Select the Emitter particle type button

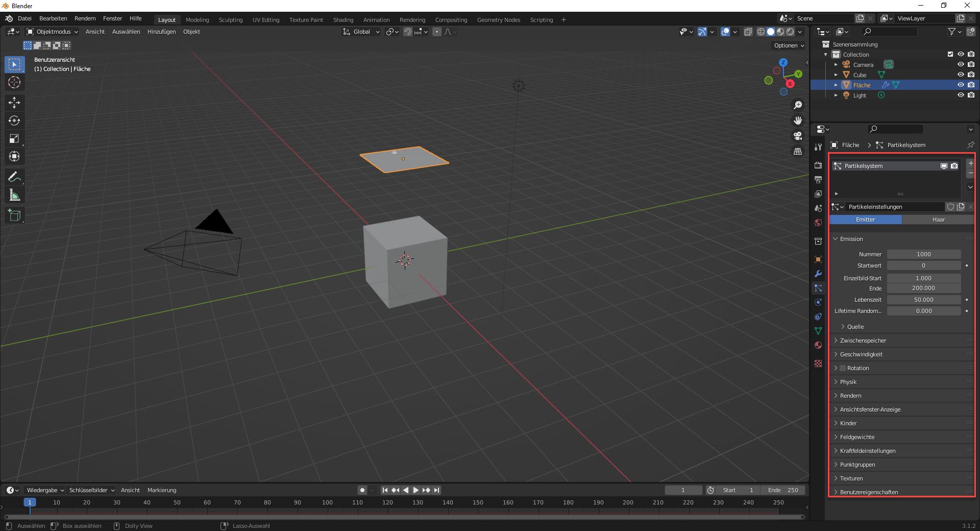[866, 220]
